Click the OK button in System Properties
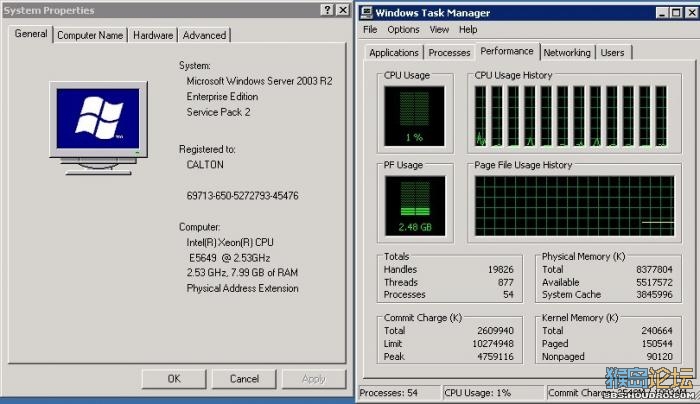 click(x=174, y=379)
